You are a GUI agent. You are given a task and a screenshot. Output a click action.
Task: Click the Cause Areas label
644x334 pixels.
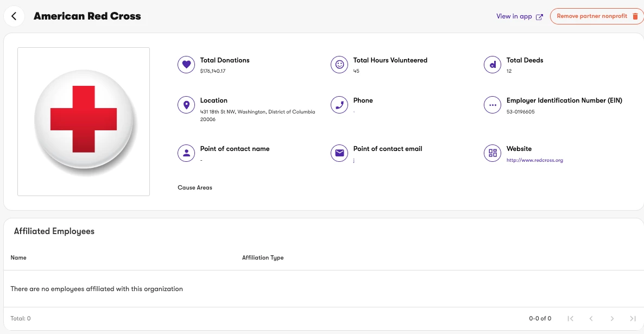click(x=195, y=188)
